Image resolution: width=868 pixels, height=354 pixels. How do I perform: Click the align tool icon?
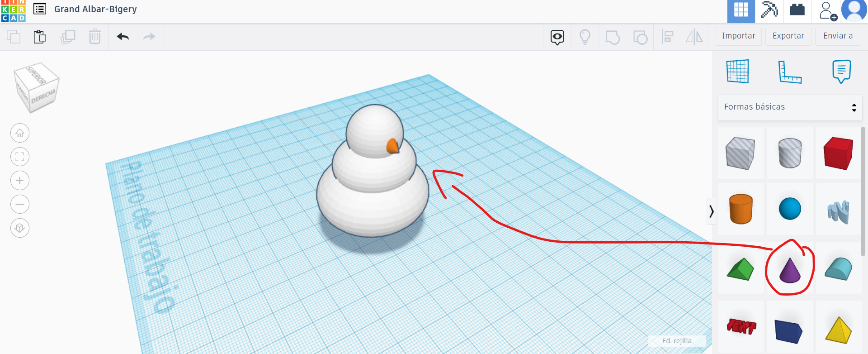pos(668,37)
